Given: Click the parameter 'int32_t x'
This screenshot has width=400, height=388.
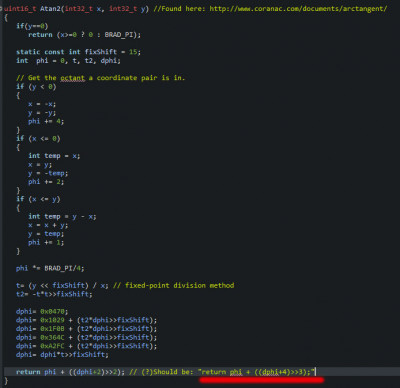Looking at the screenshot, I should (x=83, y=9).
